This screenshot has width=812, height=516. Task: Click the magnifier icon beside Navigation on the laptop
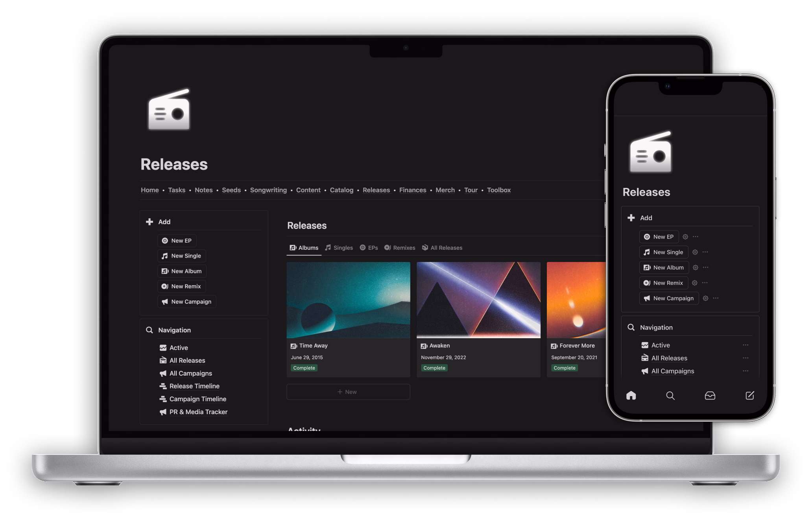coord(149,330)
